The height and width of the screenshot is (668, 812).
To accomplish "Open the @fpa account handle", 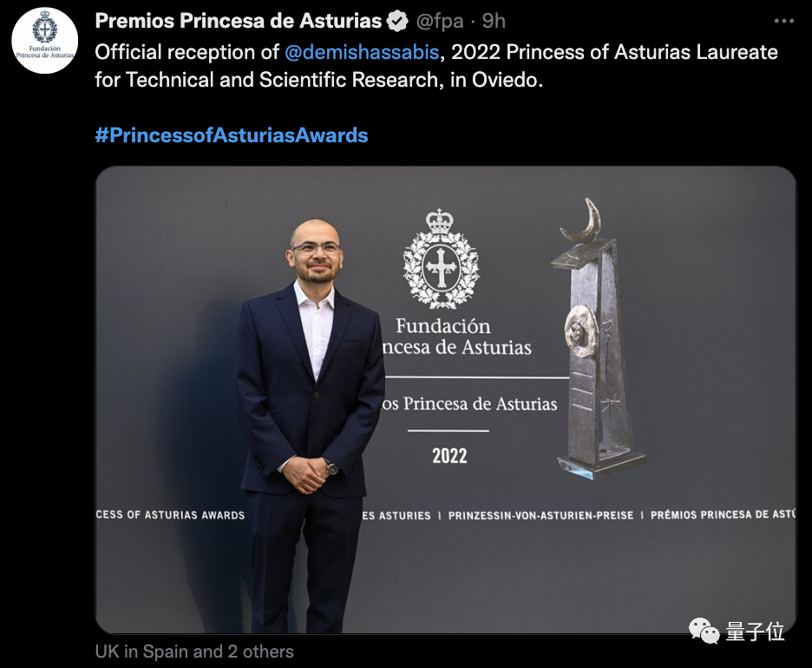I will click(440, 21).
